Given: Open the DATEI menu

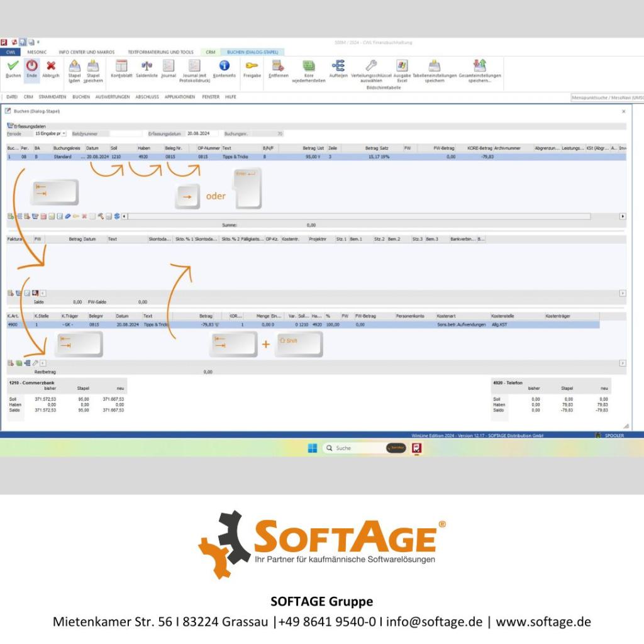Looking at the screenshot, I should [x=12, y=97].
